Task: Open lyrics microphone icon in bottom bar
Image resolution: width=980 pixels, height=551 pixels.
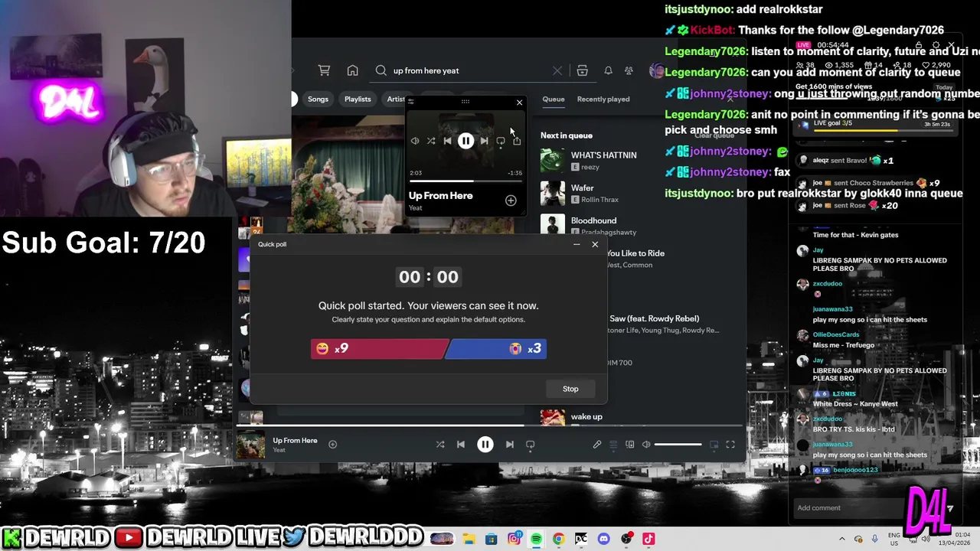Action: (x=597, y=444)
